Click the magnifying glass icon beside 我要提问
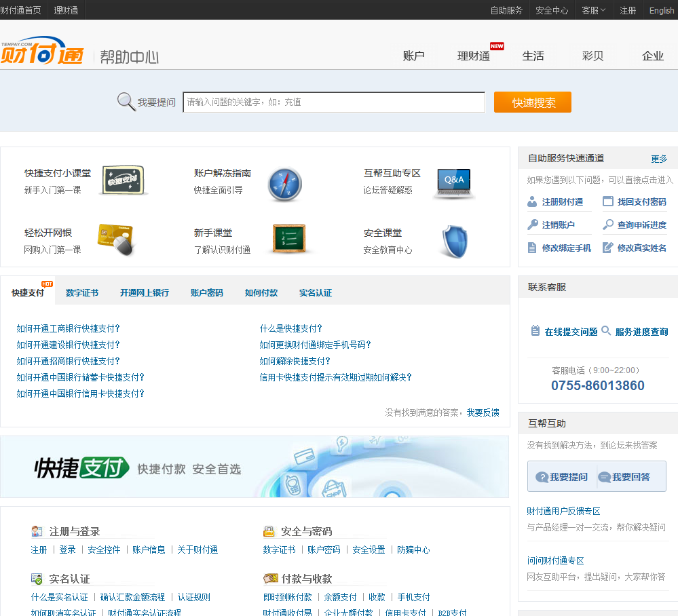 click(126, 102)
